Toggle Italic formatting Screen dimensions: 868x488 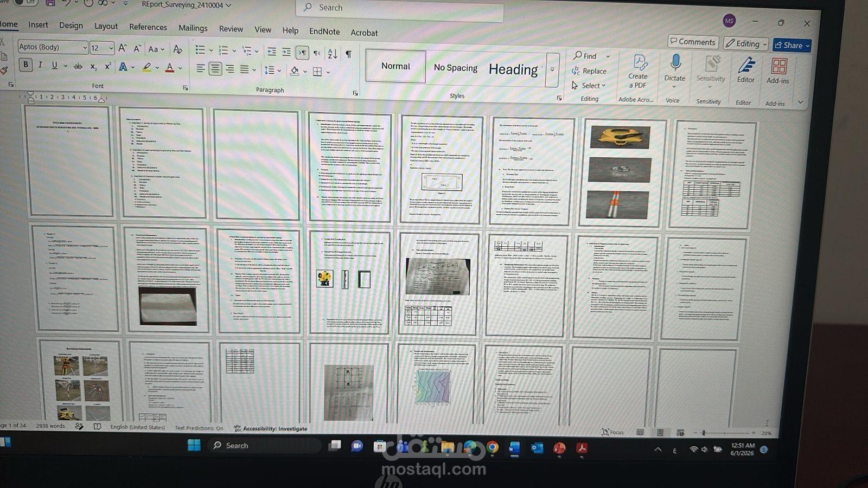click(40, 65)
